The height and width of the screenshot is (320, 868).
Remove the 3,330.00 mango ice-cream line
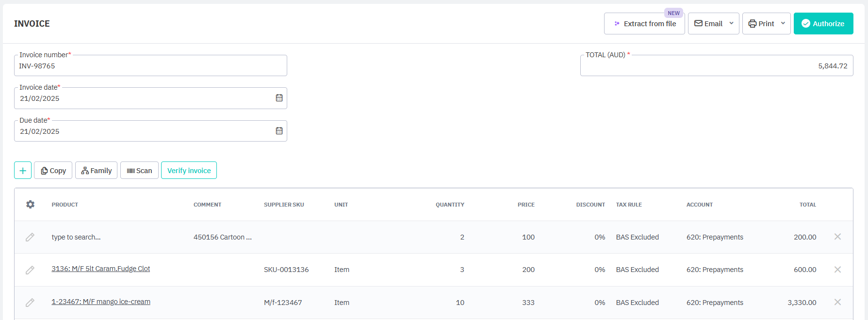pos(837,302)
